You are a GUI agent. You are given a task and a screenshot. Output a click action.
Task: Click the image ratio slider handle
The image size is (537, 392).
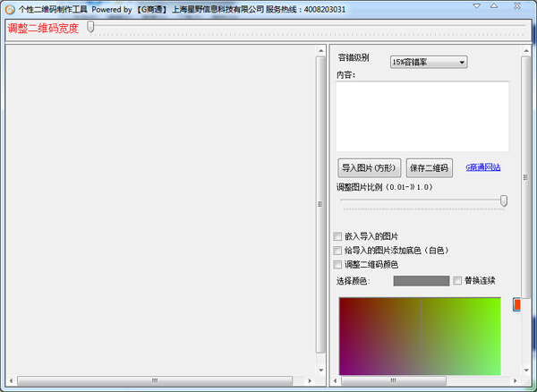point(504,201)
